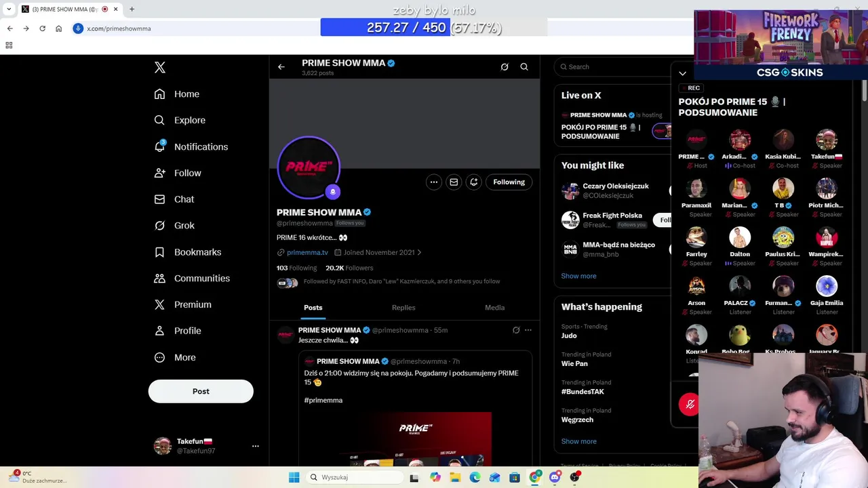Open Notifications with bell icon

click(191, 146)
